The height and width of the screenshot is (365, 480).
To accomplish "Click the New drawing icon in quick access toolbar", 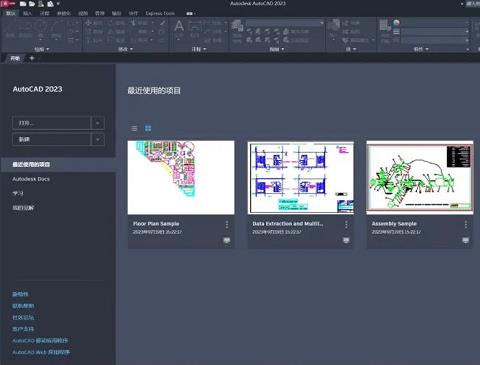I will (x=23, y=4).
